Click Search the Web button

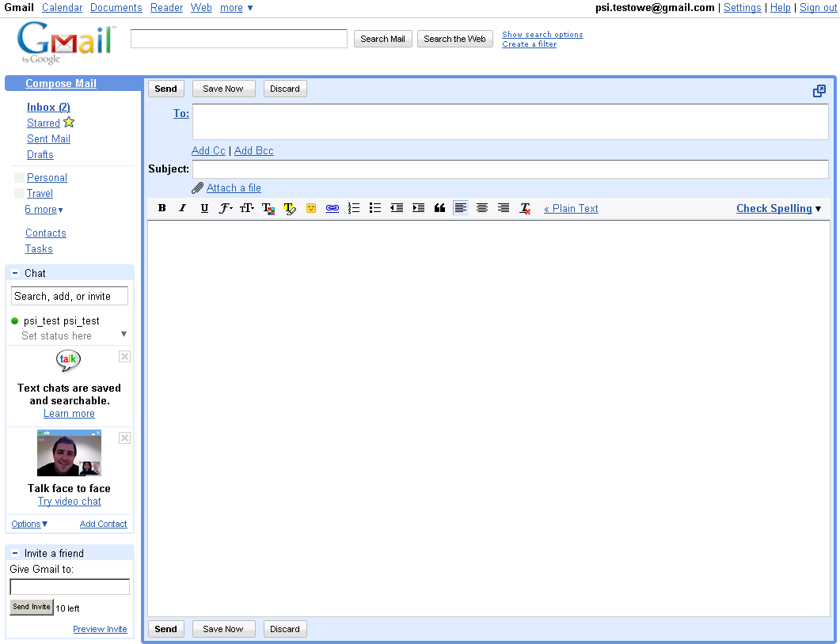coord(454,39)
